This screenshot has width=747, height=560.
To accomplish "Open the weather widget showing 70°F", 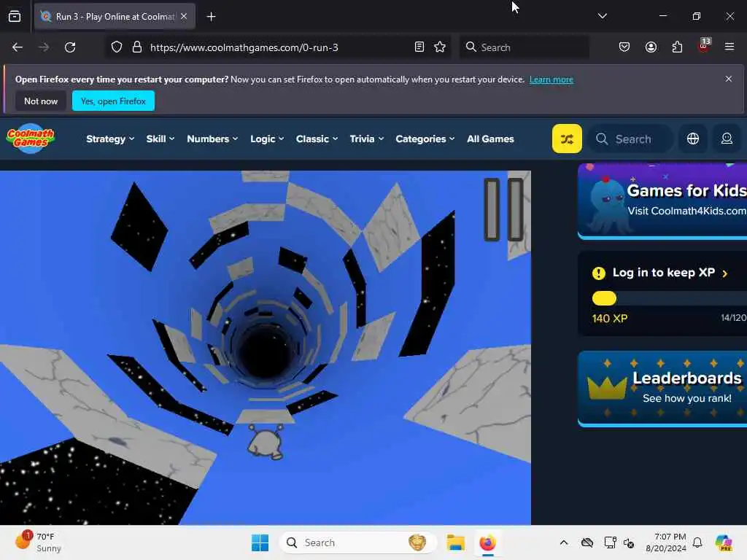I will point(39,542).
